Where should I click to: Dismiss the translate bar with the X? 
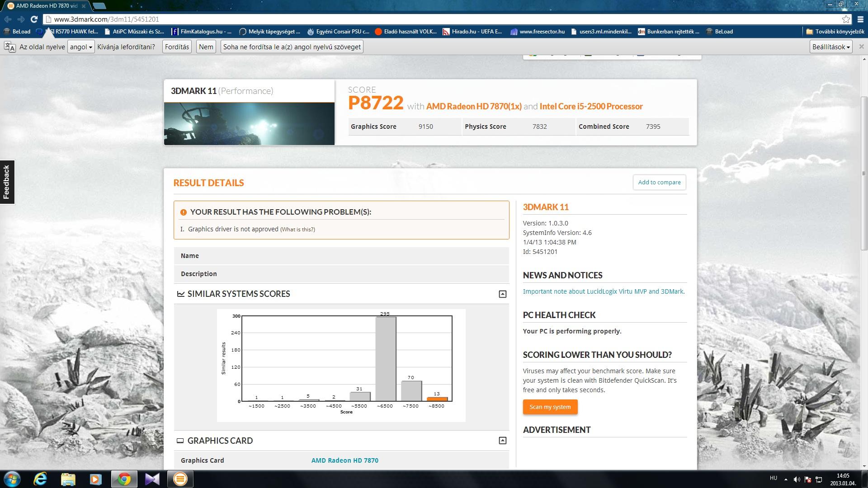click(x=861, y=47)
